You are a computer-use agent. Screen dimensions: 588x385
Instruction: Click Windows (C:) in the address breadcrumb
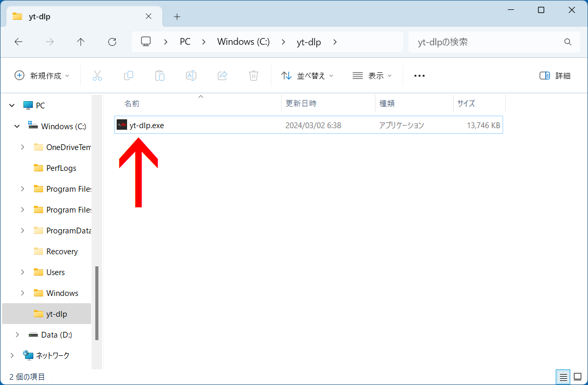(x=243, y=42)
